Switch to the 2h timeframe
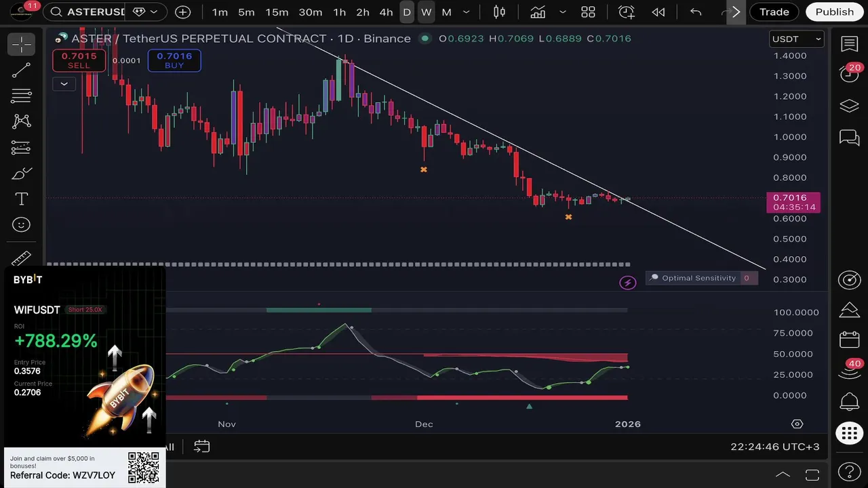This screenshot has height=488, width=868. (x=363, y=12)
